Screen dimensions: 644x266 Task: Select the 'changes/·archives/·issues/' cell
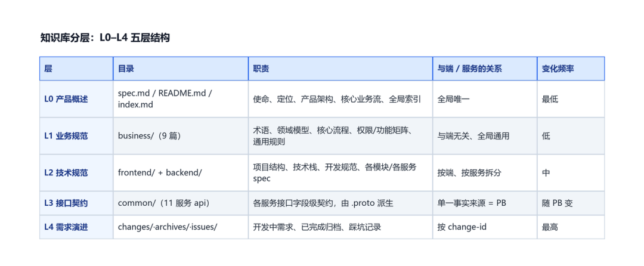pos(181,227)
